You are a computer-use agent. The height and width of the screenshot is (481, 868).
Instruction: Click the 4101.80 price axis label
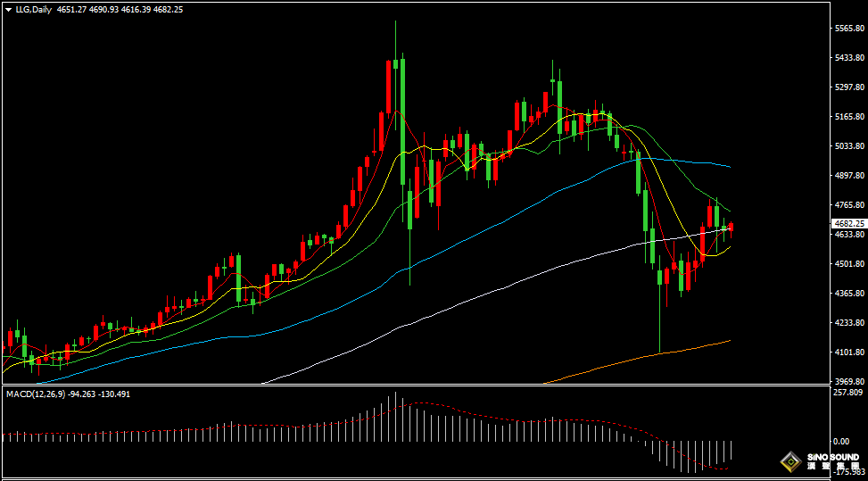point(848,352)
